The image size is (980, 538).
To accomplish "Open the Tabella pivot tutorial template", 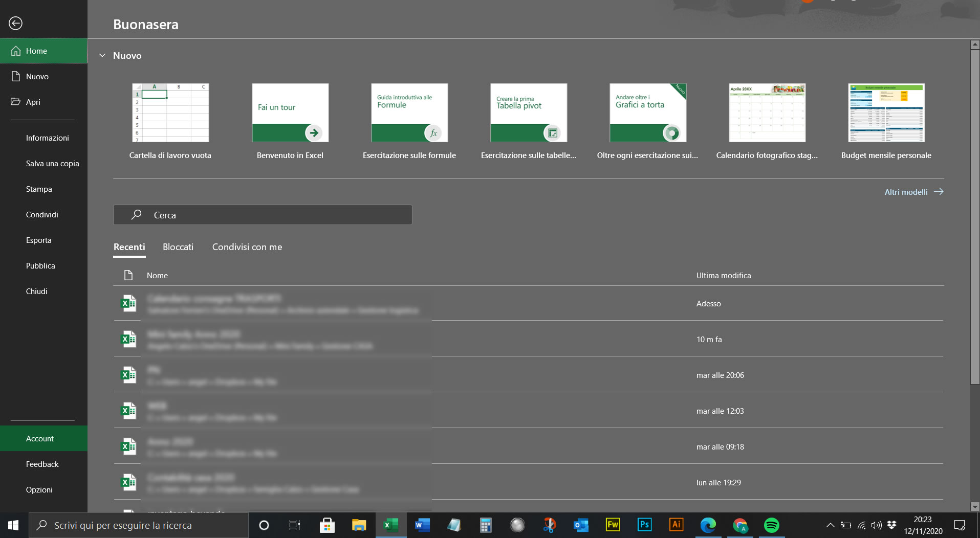I will coord(529,122).
